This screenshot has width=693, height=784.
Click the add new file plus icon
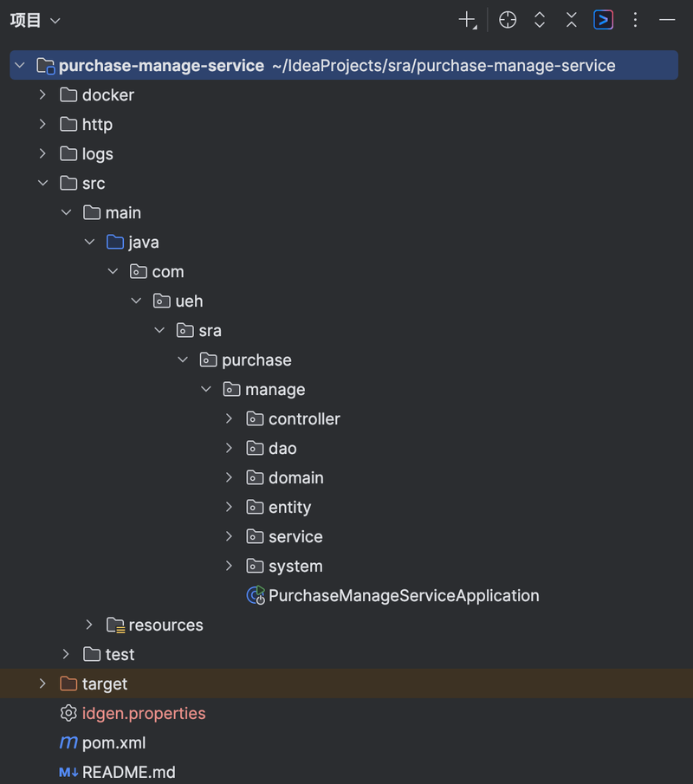point(468,20)
